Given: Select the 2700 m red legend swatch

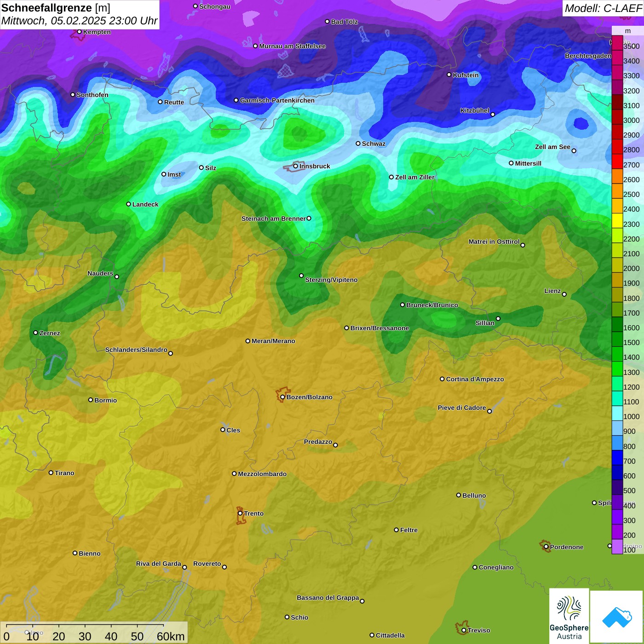Looking at the screenshot, I should pyautogui.click(x=617, y=161).
